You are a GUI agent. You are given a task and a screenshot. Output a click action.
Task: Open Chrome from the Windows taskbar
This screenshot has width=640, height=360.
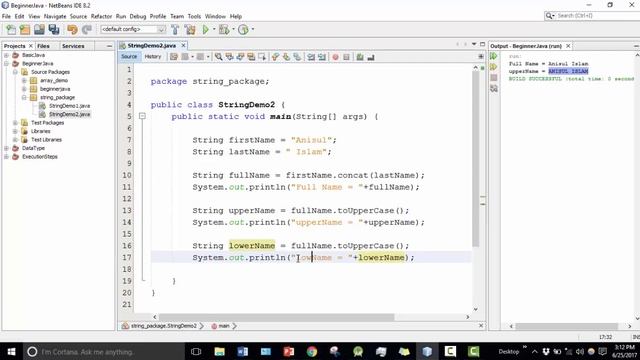(312, 351)
